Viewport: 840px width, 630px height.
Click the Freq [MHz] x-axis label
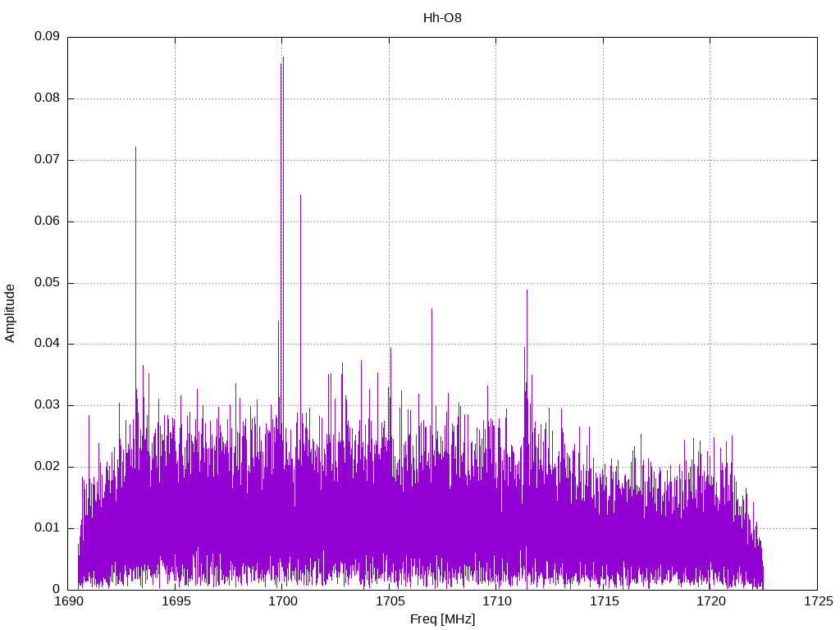442,619
